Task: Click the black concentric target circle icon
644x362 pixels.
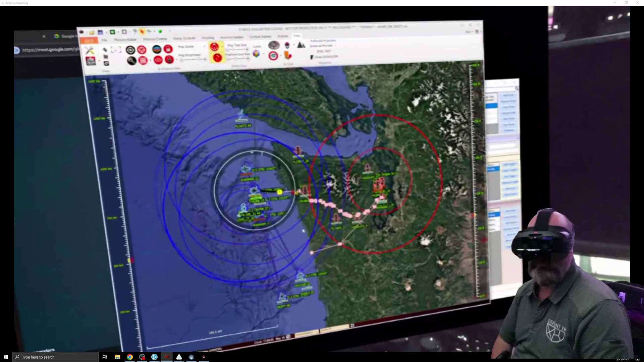Action: click(130, 50)
